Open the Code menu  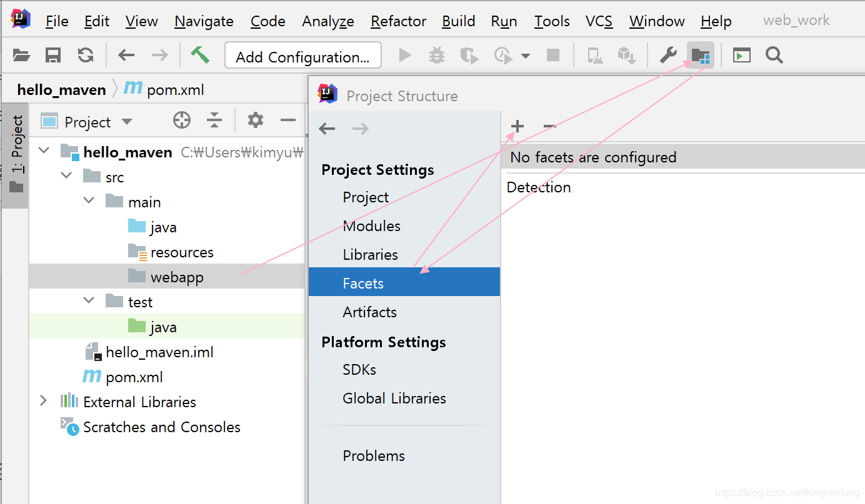268,21
